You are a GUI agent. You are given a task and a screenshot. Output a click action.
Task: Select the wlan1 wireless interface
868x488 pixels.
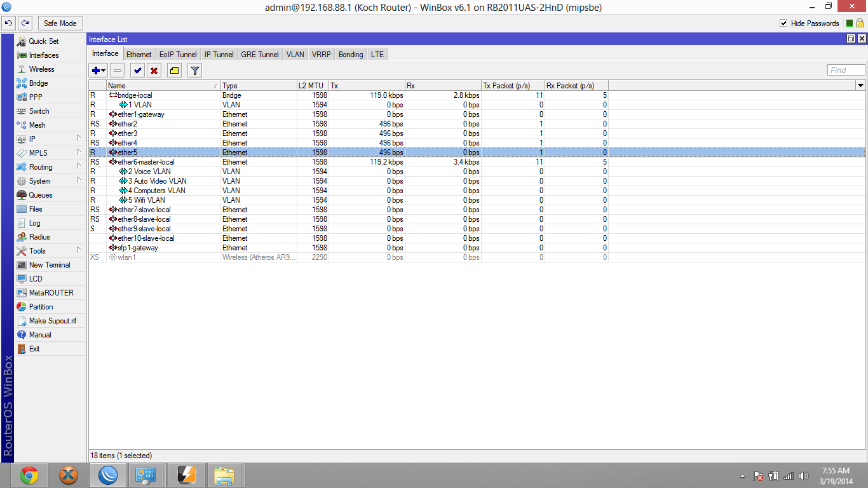[348, 257]
